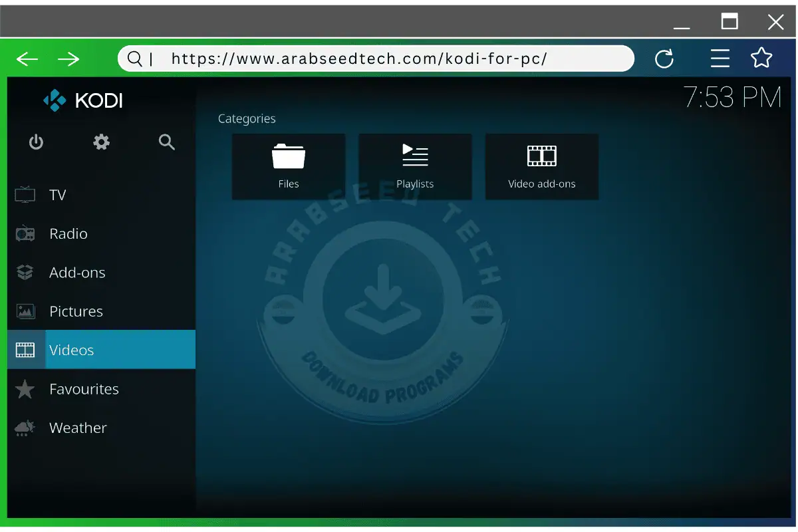Click the Kodi search magnifier icon
Screen dimensions: 798x532
pyautogui.click(x=167, y=142)
